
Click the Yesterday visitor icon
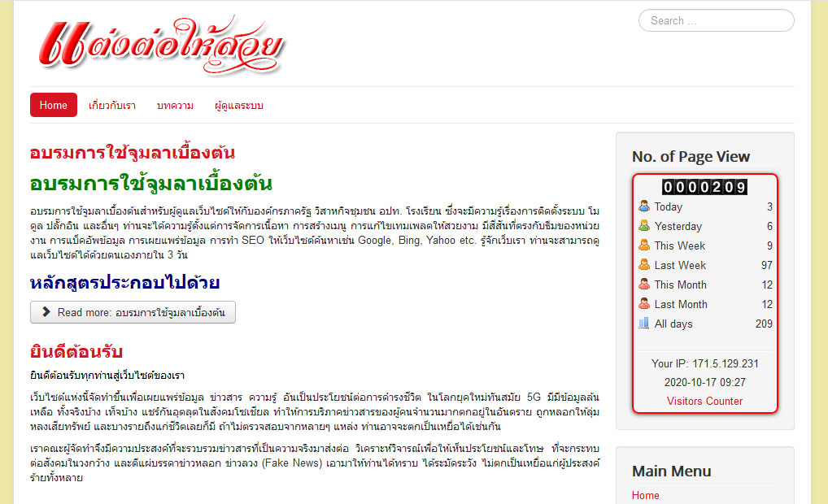point(644,226)
